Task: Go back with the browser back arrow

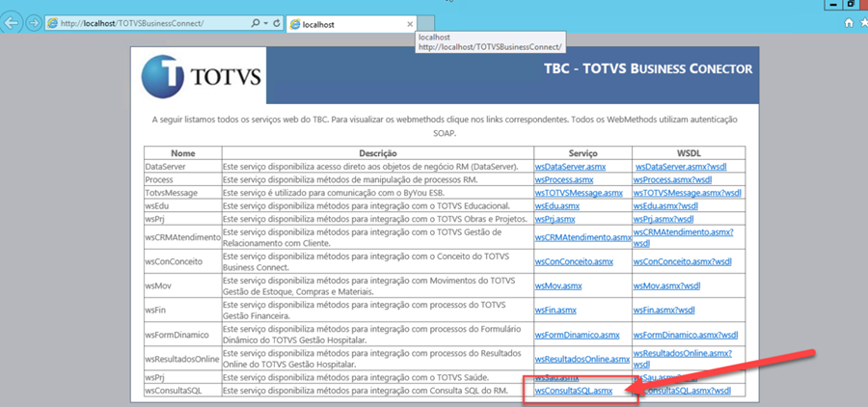Action: (12, 23)
